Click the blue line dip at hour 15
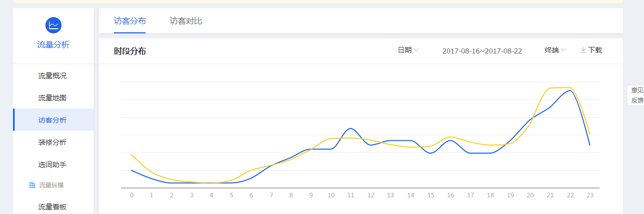Image resolution: width=644 pixels, height=214 pixels. coord(431,153)
